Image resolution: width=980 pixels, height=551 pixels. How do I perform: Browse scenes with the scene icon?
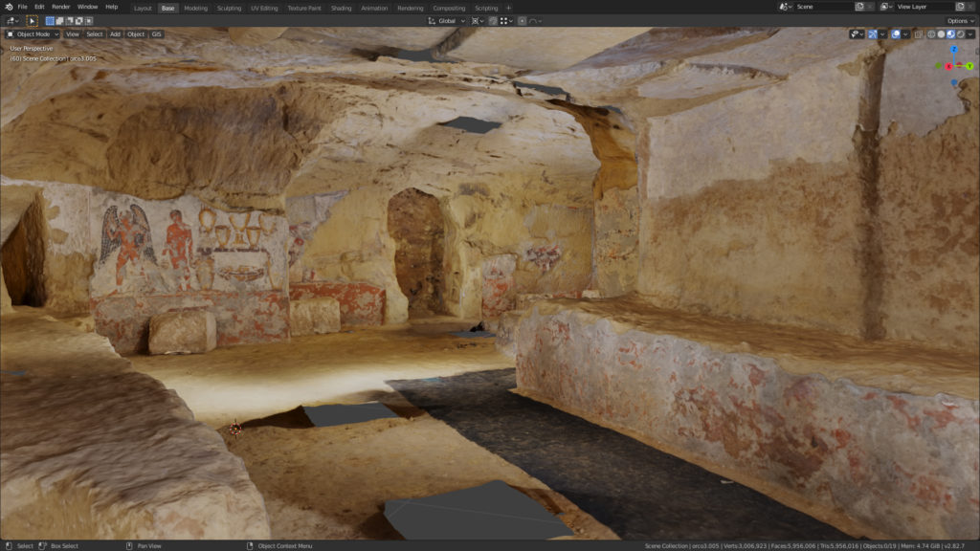click(786, 7)
